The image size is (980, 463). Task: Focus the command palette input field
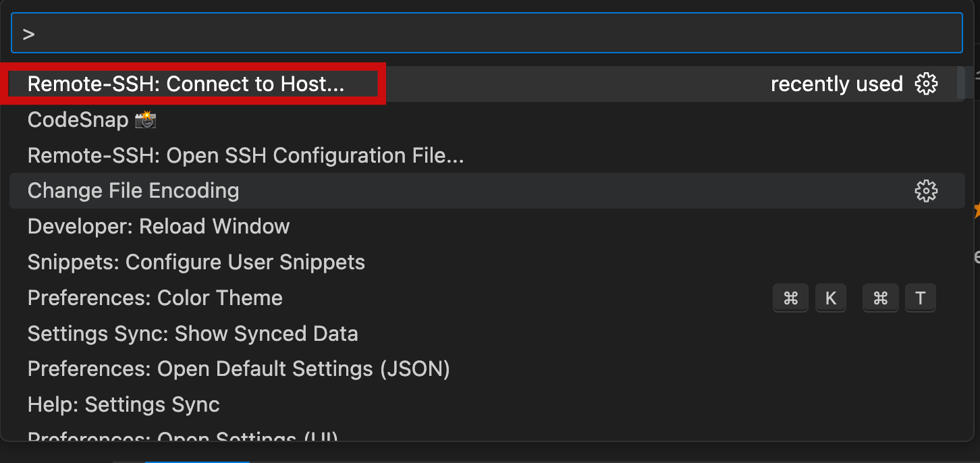click(487, 33)
